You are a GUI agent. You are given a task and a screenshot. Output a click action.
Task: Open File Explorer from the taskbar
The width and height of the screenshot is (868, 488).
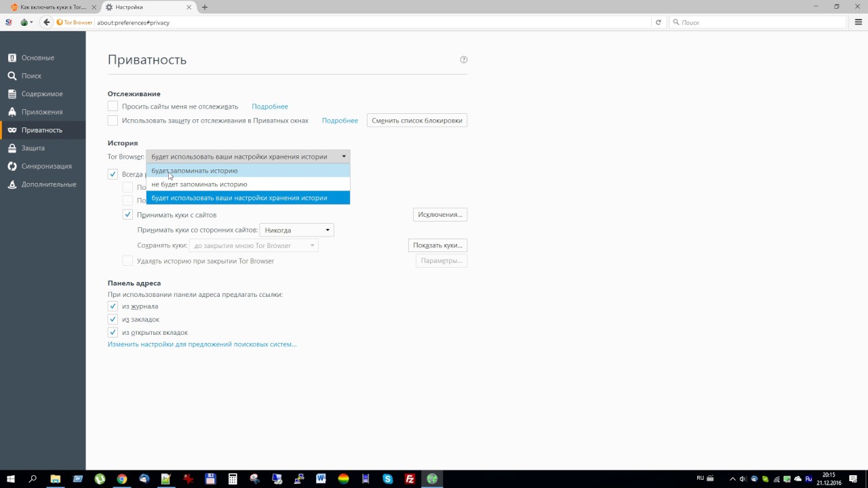point(56,479)
